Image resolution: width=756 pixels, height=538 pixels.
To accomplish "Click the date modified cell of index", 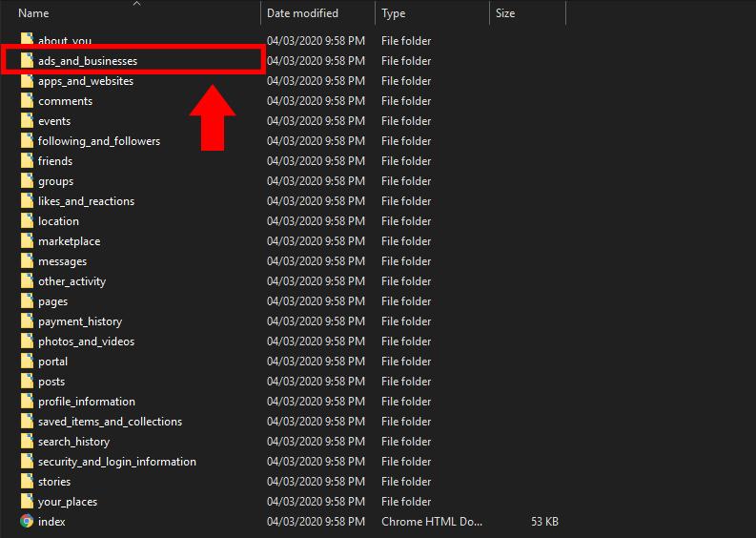I will pos(316,522).
